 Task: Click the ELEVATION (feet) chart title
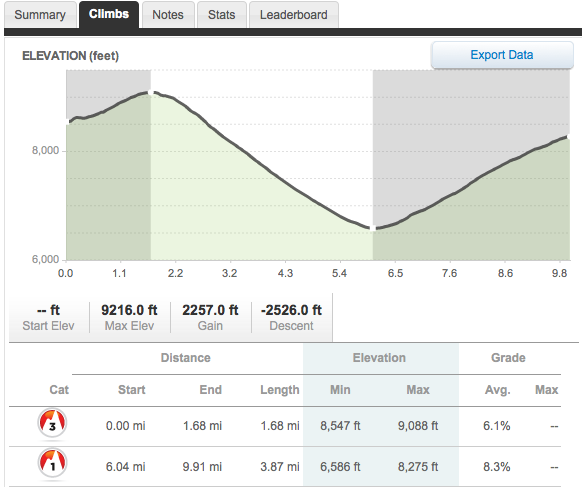(70, 56)
